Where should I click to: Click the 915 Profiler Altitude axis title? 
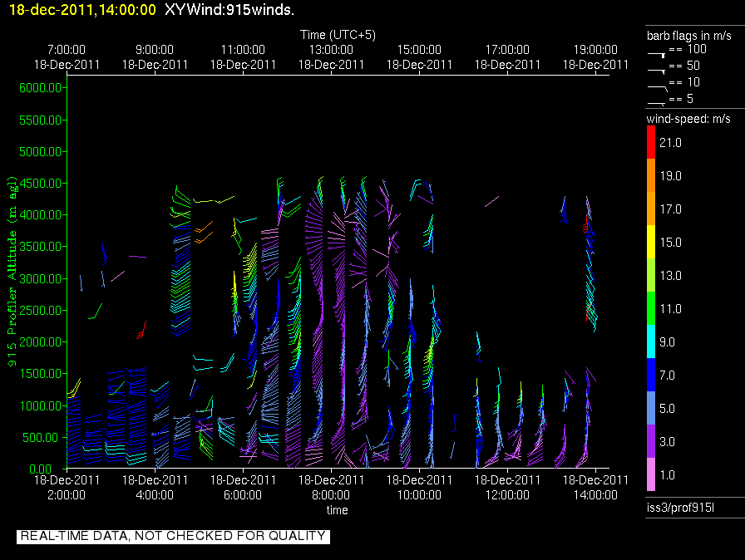pyautogui.click(x=12, y=272)
